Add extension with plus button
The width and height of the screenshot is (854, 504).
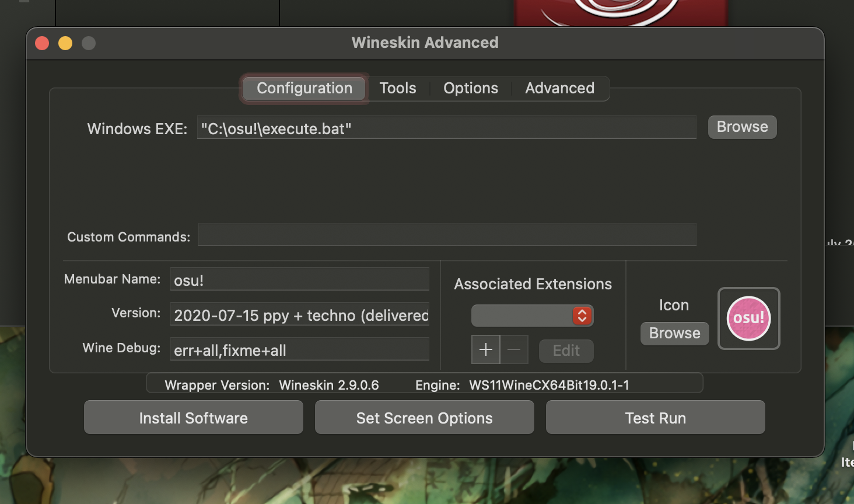pyautogui.click(x=486, y=349)
